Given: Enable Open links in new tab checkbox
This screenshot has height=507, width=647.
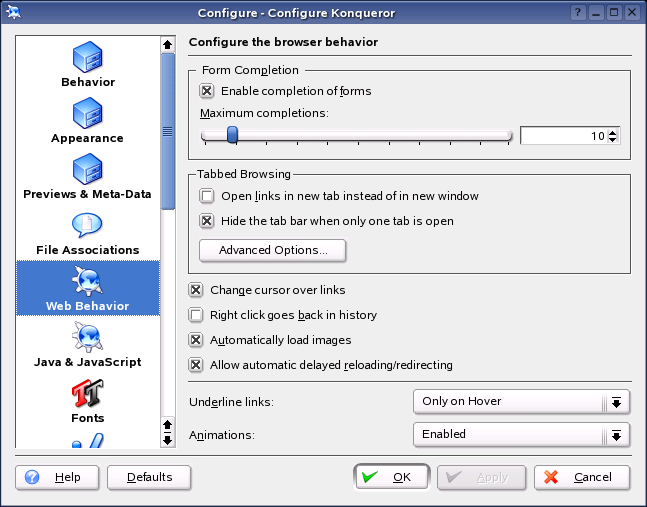Looking at the screenshot, I should point(207,196).
